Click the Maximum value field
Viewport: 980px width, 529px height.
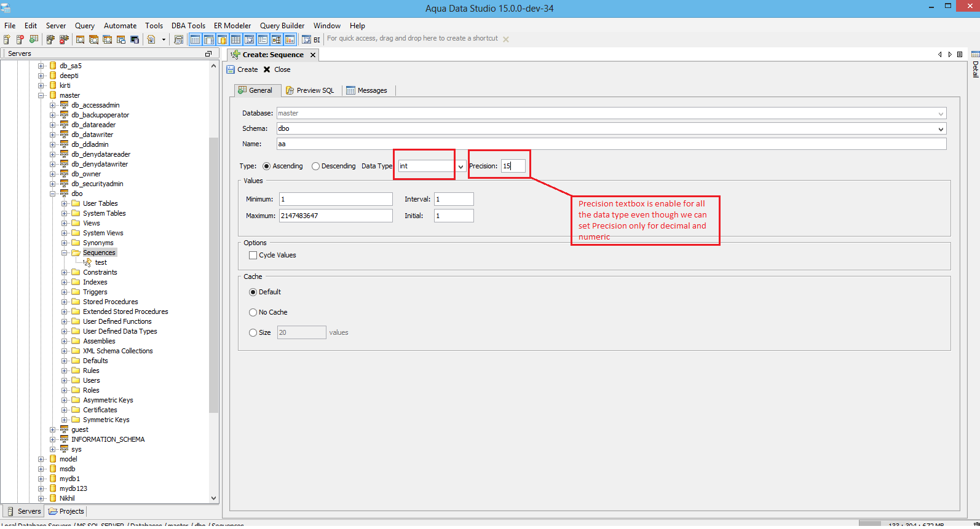click(x=336, y=216)
